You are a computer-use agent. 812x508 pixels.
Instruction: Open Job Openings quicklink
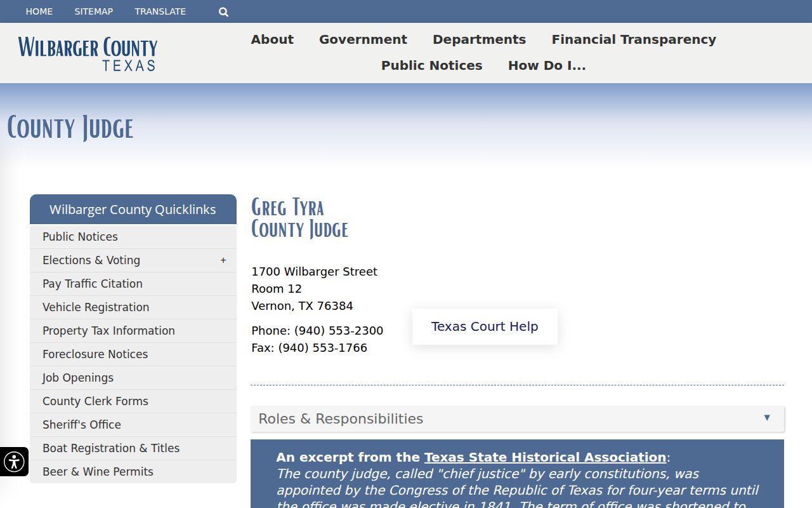(x=133, y=378)
